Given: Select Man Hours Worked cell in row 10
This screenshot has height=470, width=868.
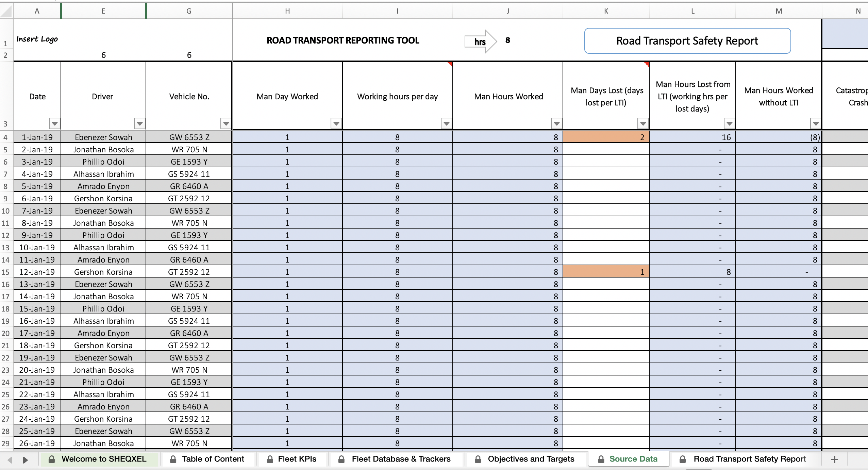Looking at the screenshot, I should click(508, 211).
